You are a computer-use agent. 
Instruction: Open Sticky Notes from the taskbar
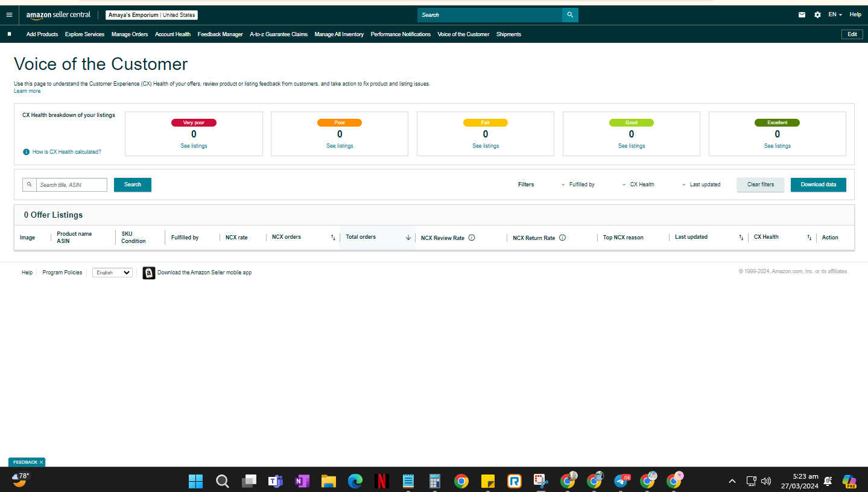488,481
